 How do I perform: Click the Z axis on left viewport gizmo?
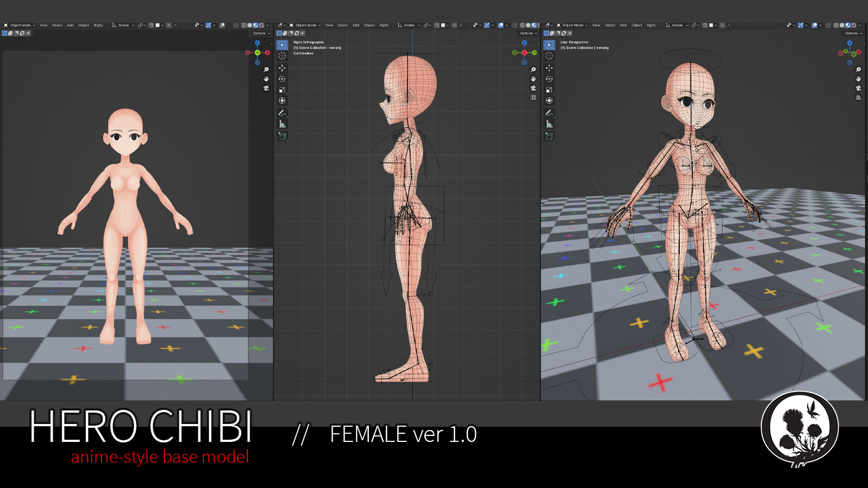point(257,43)
